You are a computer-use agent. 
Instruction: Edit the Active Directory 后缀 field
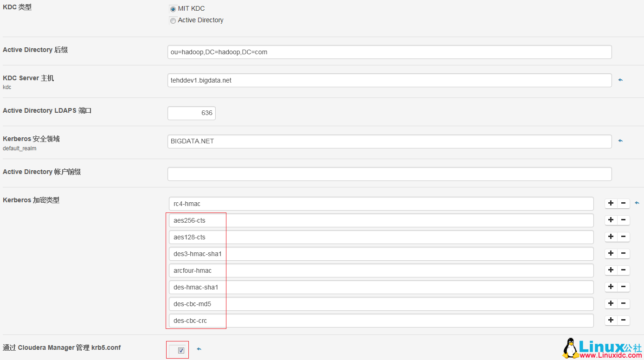pos(389,51)
